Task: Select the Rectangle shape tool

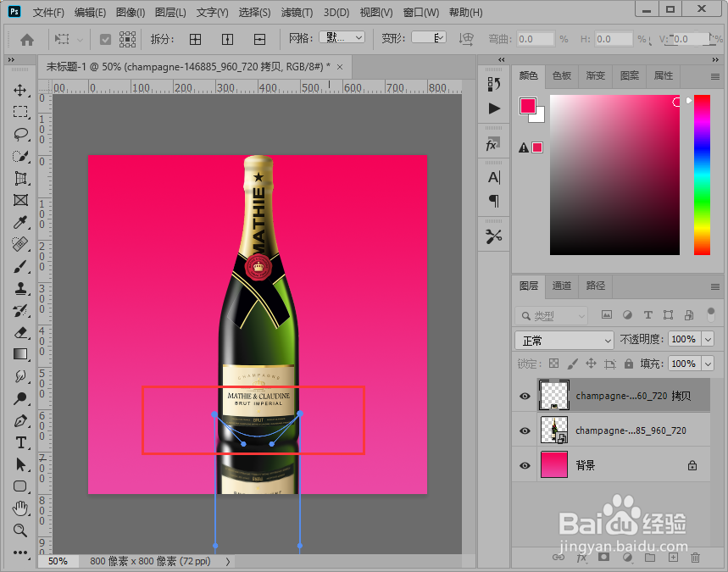Action: (x=20, y=486)
